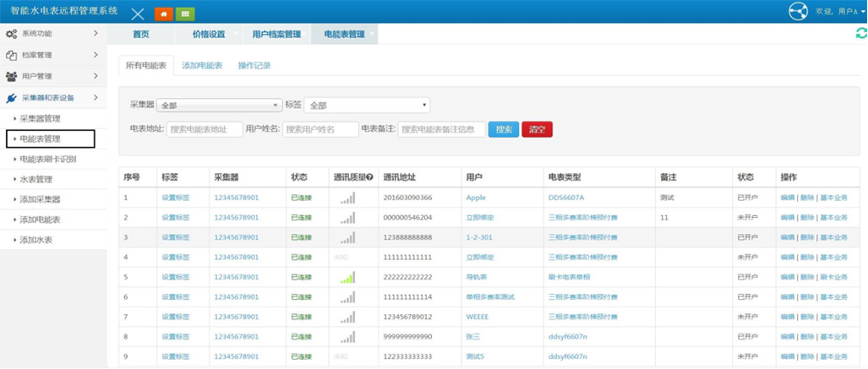This screenshot has height=369, width=868.
Task: Collapse the 采集器和表设备 sidebar section
Action: pyautogui.click(x=54, y=98)
